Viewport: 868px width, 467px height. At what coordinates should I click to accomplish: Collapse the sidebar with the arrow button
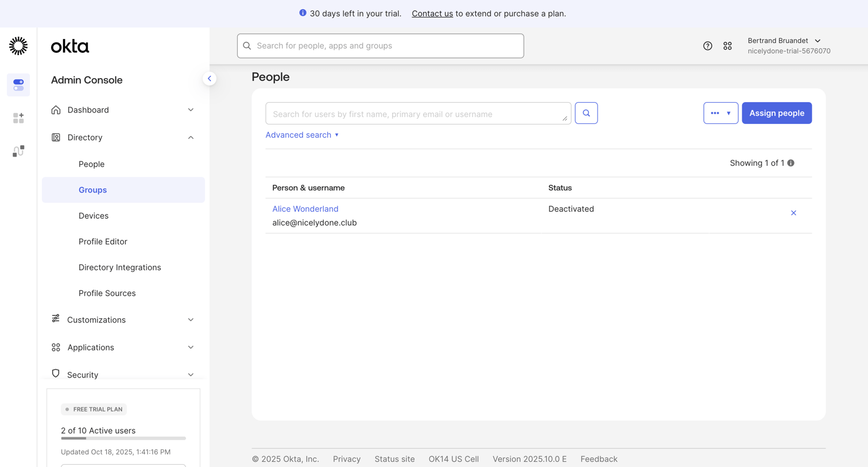pyautogui.click(x=210, y=79)
